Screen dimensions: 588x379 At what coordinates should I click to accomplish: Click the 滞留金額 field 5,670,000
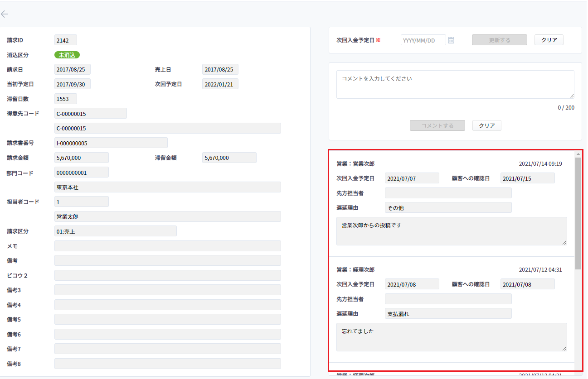point(229,158)
